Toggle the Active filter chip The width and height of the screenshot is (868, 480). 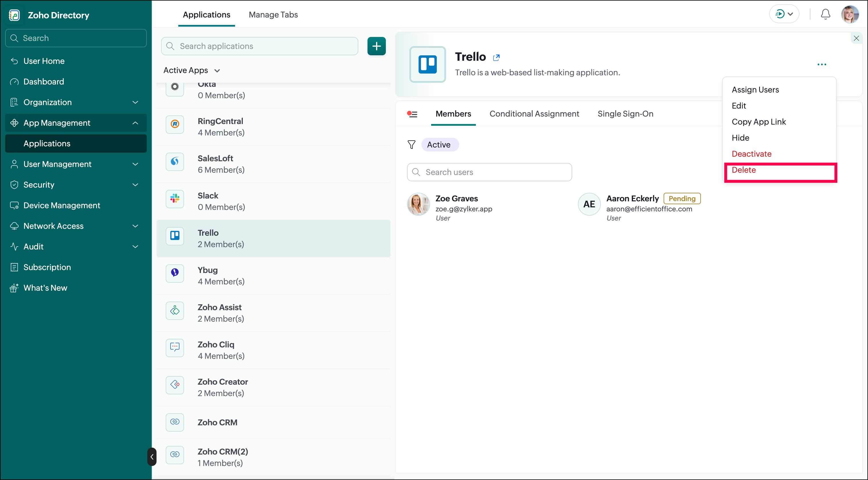[x=439, y=145]
